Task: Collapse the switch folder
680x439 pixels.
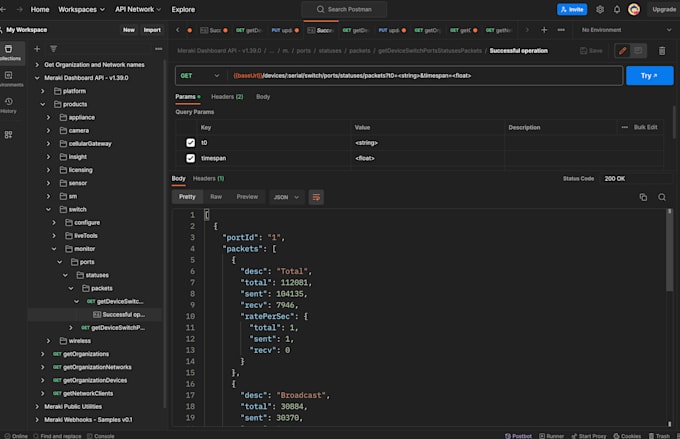Action: 49,210
